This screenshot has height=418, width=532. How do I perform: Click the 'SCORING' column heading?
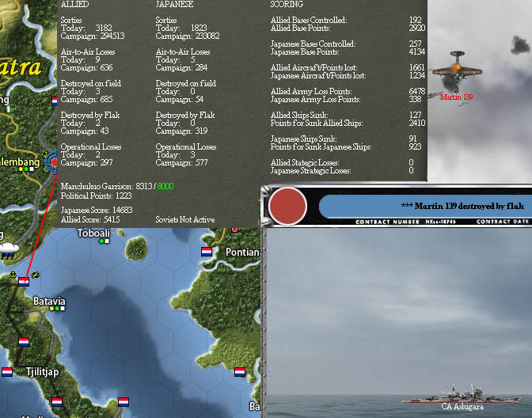(287, 5)
